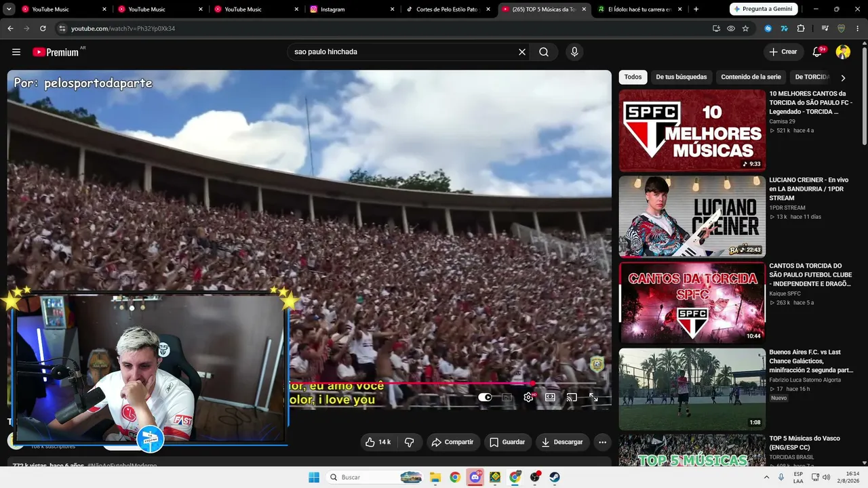Click Pregunta a Gemini button
Viewport: 868px width, 488px height.
(x=764, y=9)
